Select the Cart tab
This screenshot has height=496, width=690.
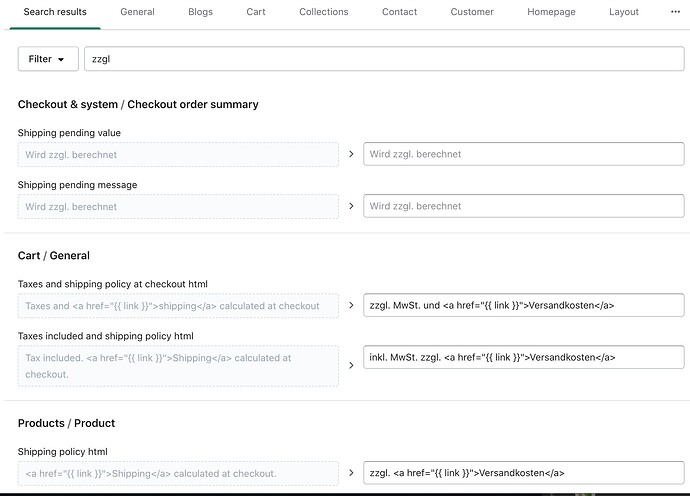256,12
